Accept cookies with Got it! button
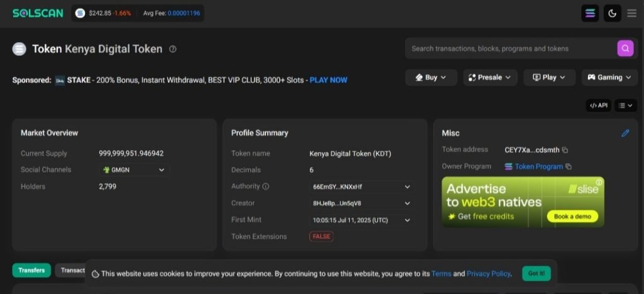Screen dimensions: 644x294 [536, 273]
